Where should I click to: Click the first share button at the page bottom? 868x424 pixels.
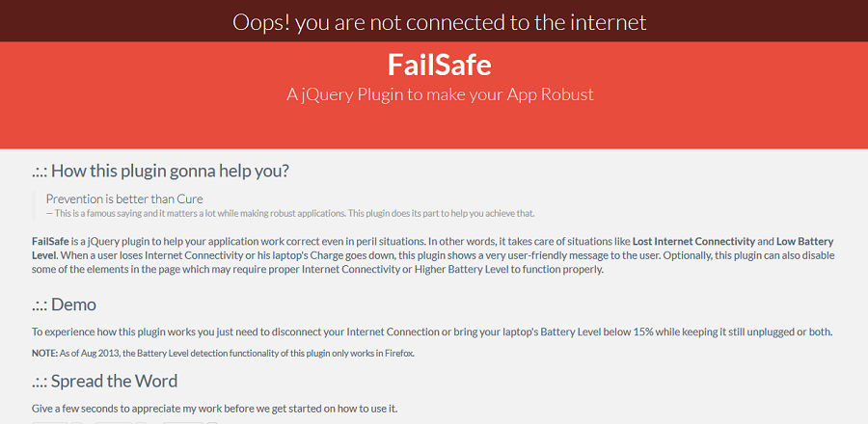pos(50,421)
